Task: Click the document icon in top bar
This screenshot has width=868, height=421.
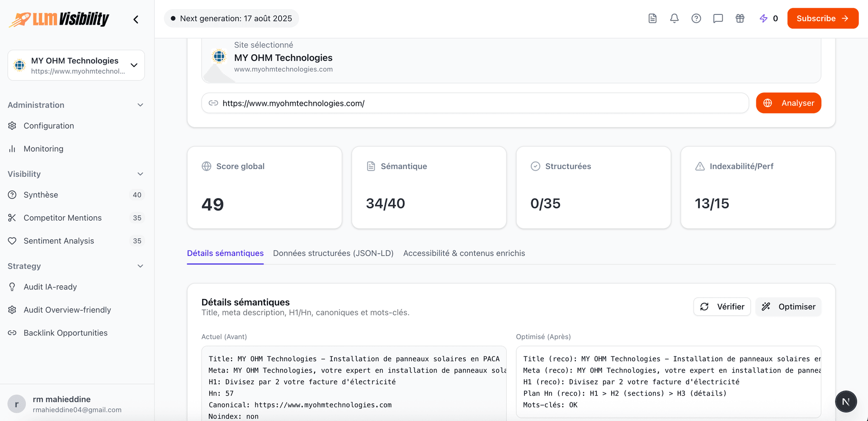Action: pos(652,19)
